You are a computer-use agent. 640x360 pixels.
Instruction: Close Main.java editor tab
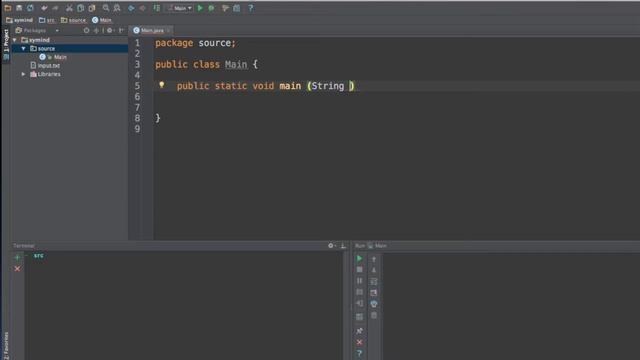(x=168, y=30)
